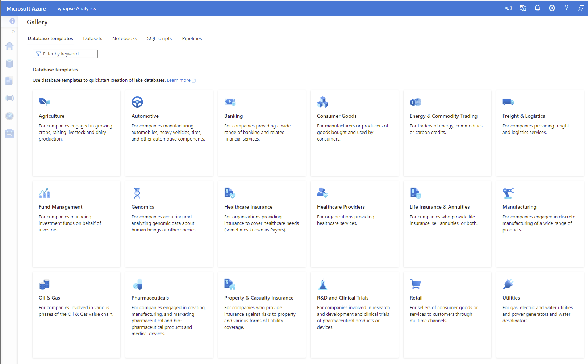Viewport: 588px width, 364px height.
Task: Click the Filter by keyword field
Action: click(65, 54)
